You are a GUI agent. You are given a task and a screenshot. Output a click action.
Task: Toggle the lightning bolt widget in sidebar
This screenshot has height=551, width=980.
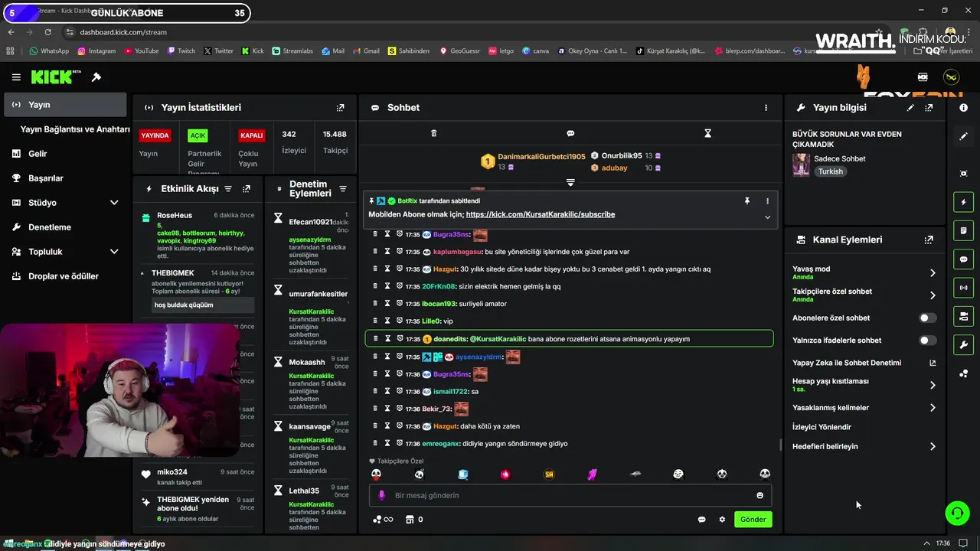pyautogui.click(x=963, y=202)
